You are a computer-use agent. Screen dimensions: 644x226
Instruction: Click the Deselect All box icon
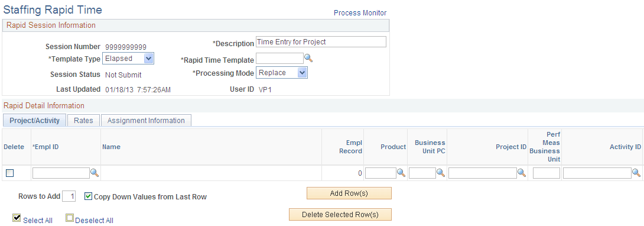pyautogui.click(x=70, y=218)
